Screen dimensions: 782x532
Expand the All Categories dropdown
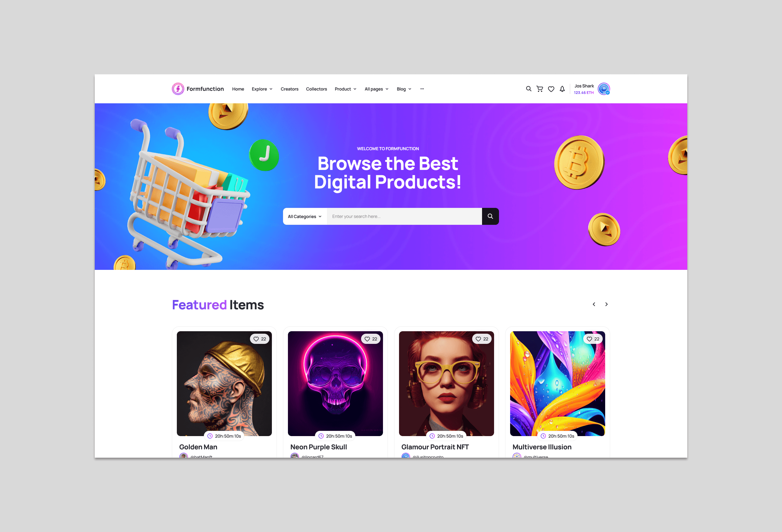coord(305,217)
